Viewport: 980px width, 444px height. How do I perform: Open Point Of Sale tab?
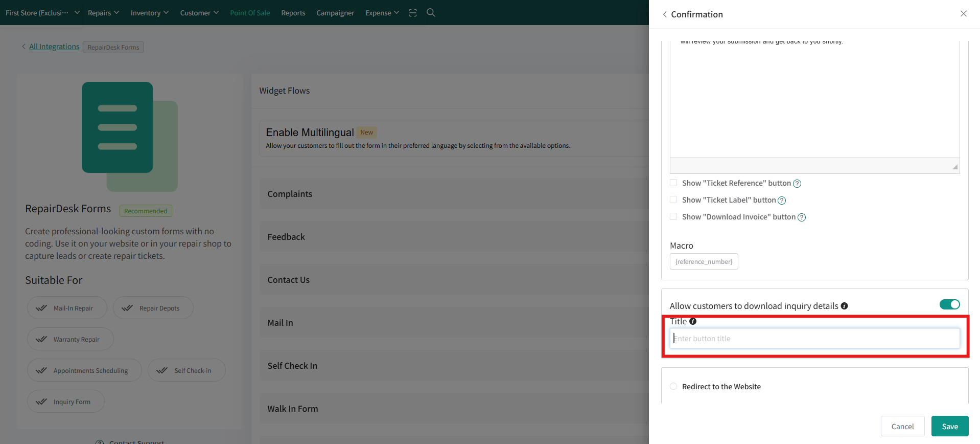click(250, 13)
